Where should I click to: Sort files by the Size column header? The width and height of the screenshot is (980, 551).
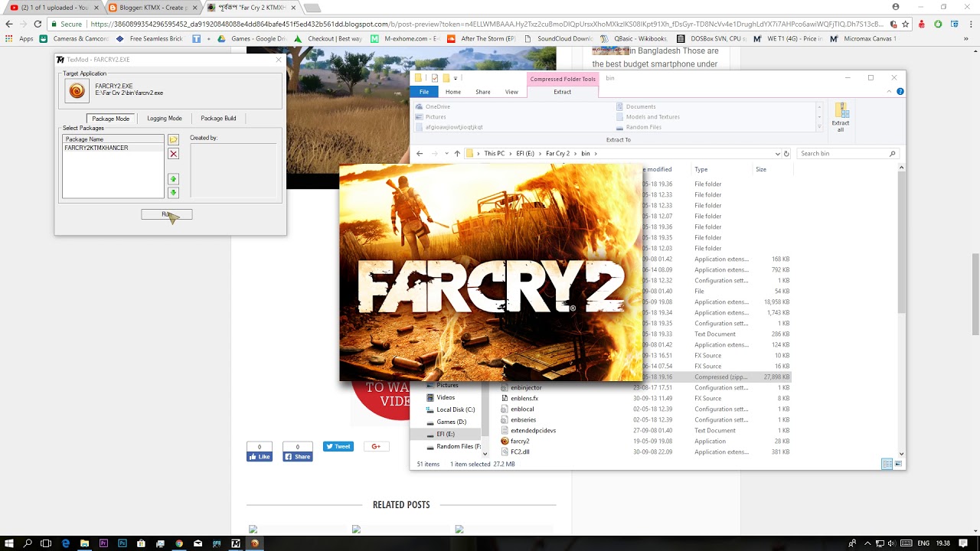(773, 169)
